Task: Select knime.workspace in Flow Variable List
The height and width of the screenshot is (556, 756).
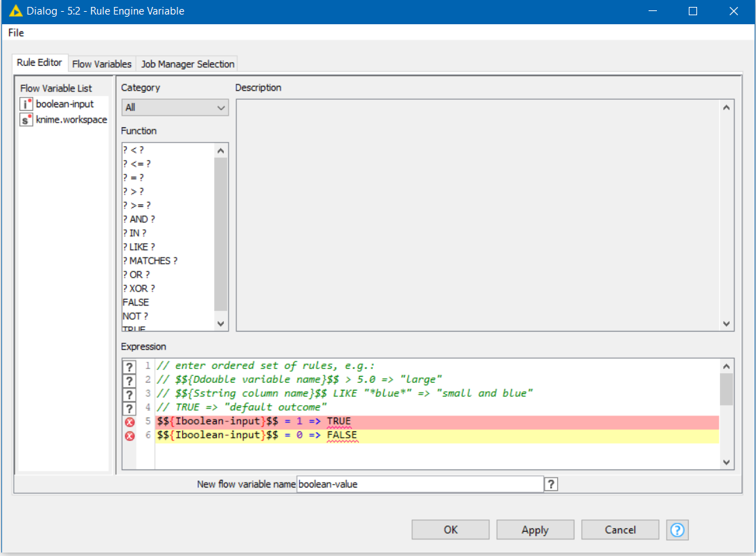Action: 71,120
